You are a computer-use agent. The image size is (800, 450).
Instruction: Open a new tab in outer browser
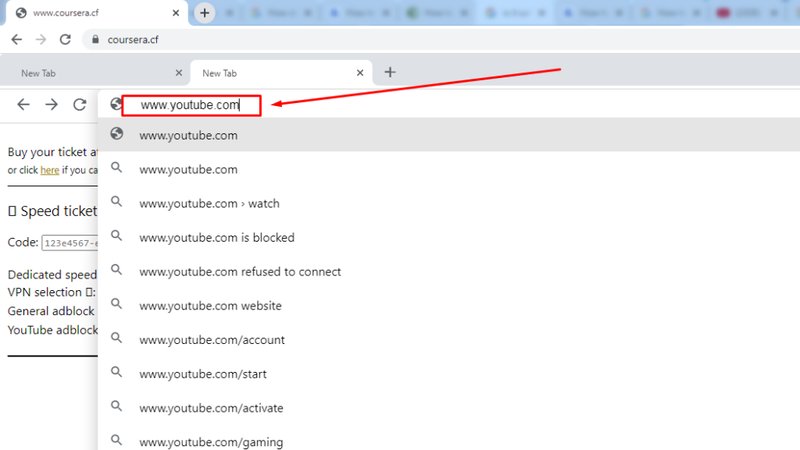tap(205, 13)
